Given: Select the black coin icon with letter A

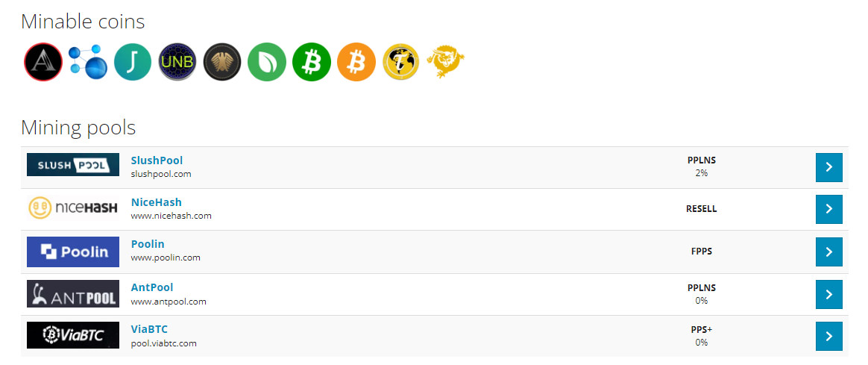Looking at the screenshot, I should pyautogui.click(x=43, y=62).
